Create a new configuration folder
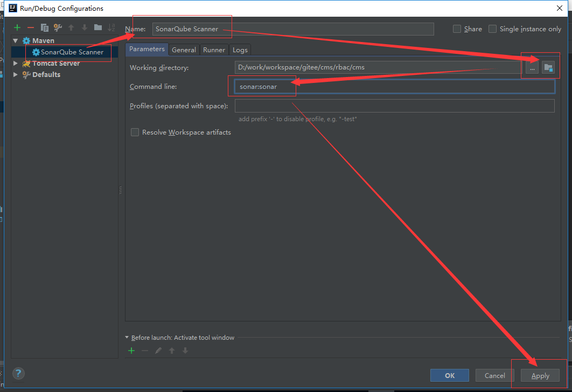The image size is (572, 392). click(98, 27)
